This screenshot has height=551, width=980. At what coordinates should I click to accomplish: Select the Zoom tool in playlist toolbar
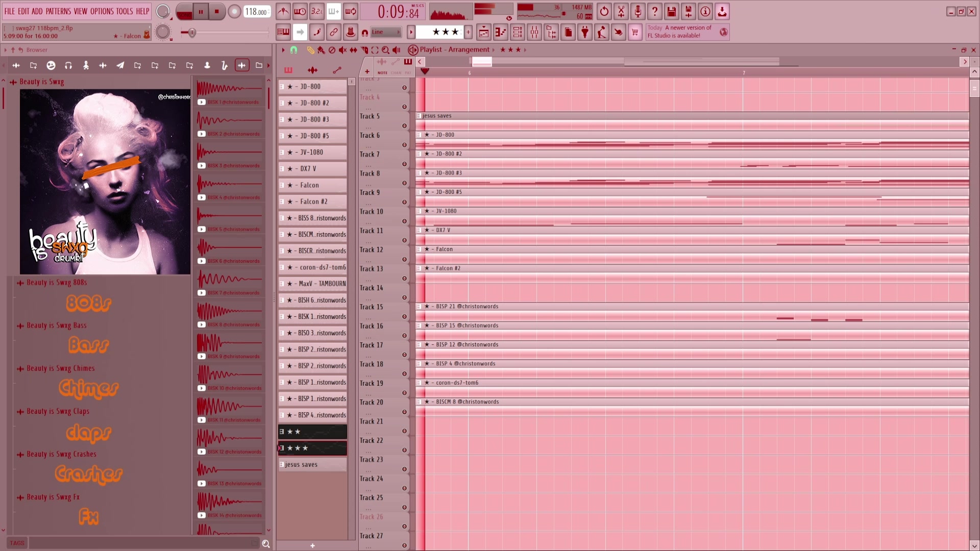click(385, 50)
